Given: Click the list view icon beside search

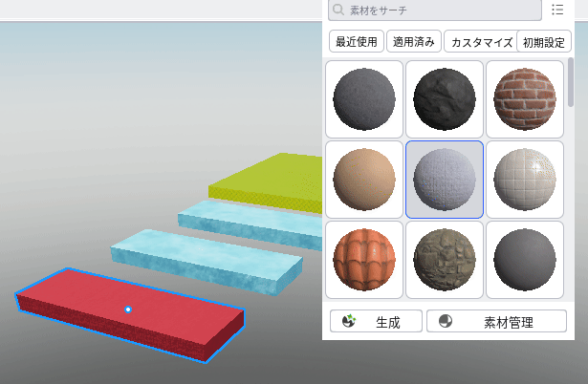Looking at the screenshot, I should coord(557,10).
